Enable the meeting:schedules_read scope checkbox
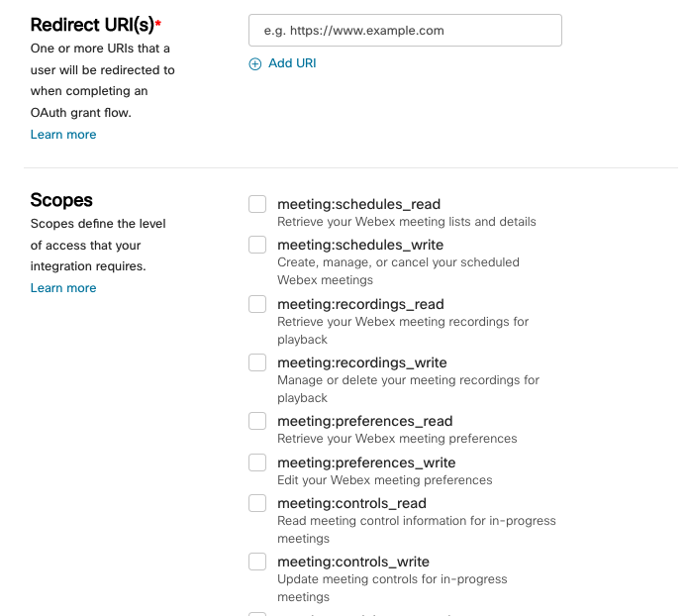Image resolution: width=688 pixels, height=616 pixels. click(x=257, y=204)
